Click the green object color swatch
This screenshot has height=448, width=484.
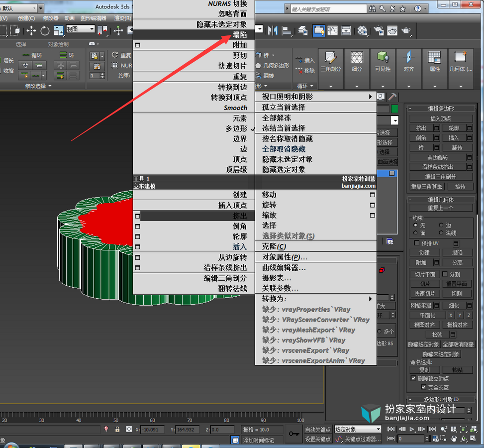pyautogui.click(x=394, y=109)
